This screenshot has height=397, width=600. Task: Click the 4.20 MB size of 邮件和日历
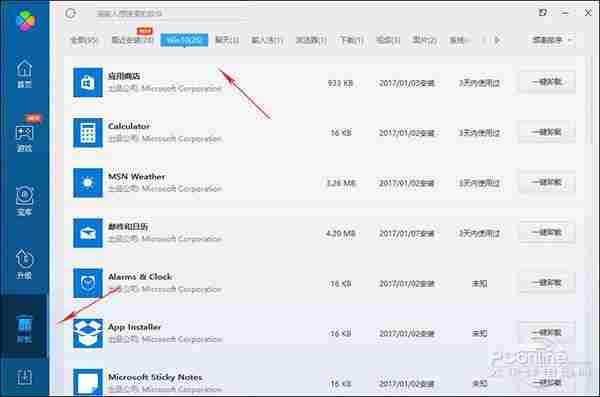(x=340, y=233)
